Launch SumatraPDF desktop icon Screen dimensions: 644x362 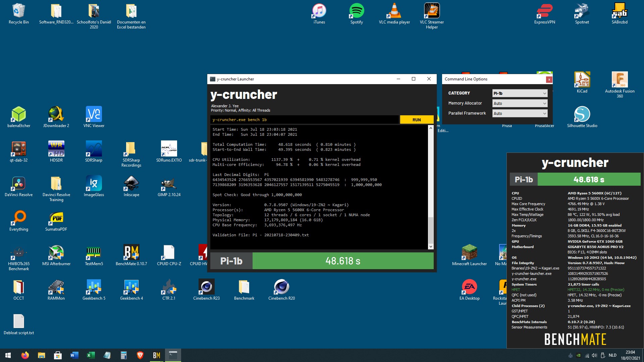56,221
